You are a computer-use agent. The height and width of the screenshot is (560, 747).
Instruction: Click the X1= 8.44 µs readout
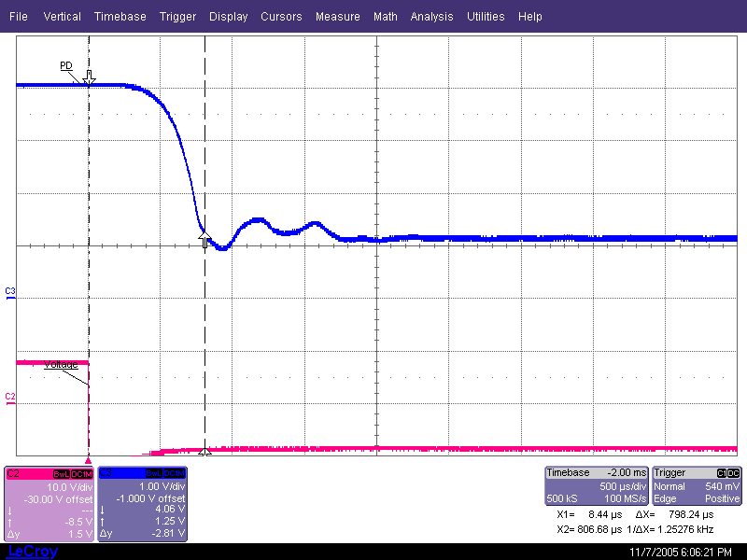pyautogui.click(x=589, y=515)
